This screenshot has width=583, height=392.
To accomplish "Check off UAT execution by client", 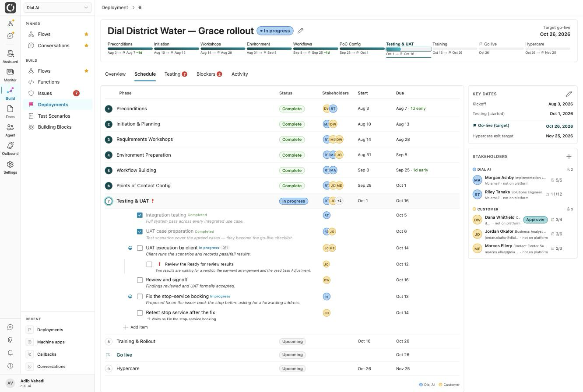I will [x=140, y=248].
